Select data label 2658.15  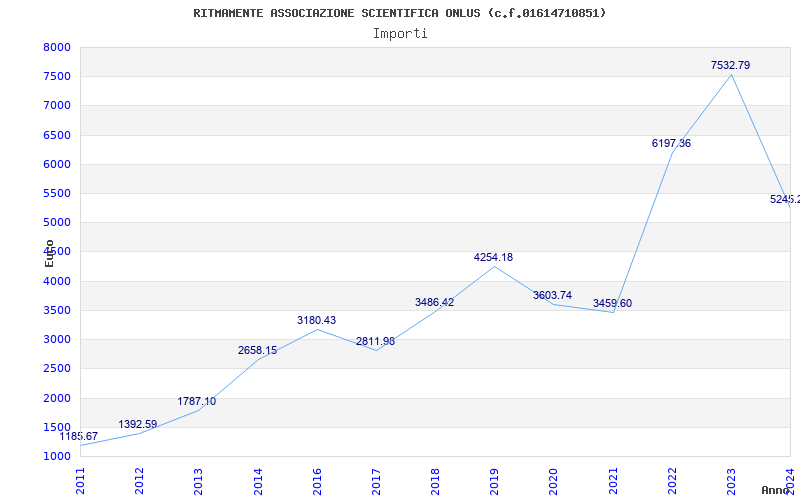(x=258, y=351)
